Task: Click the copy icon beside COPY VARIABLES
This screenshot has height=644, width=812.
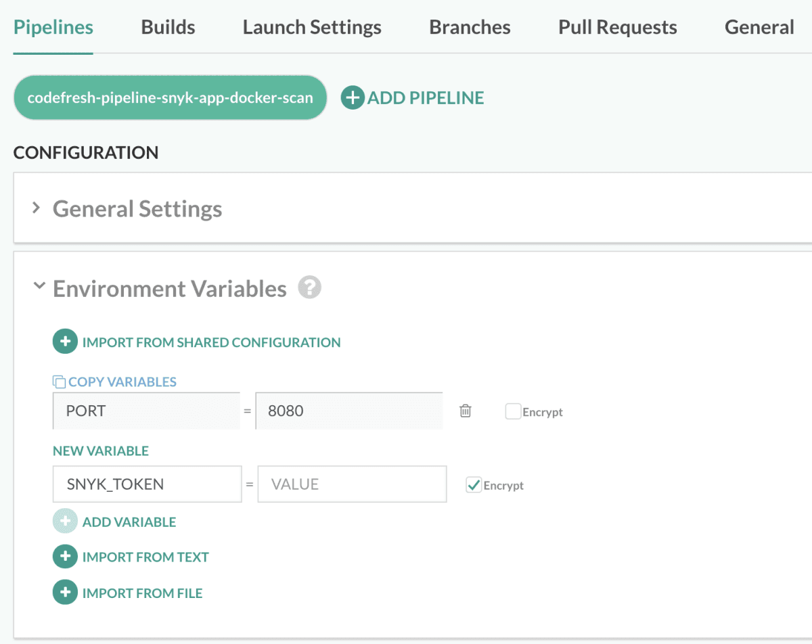Action: [x=60, y=382]
